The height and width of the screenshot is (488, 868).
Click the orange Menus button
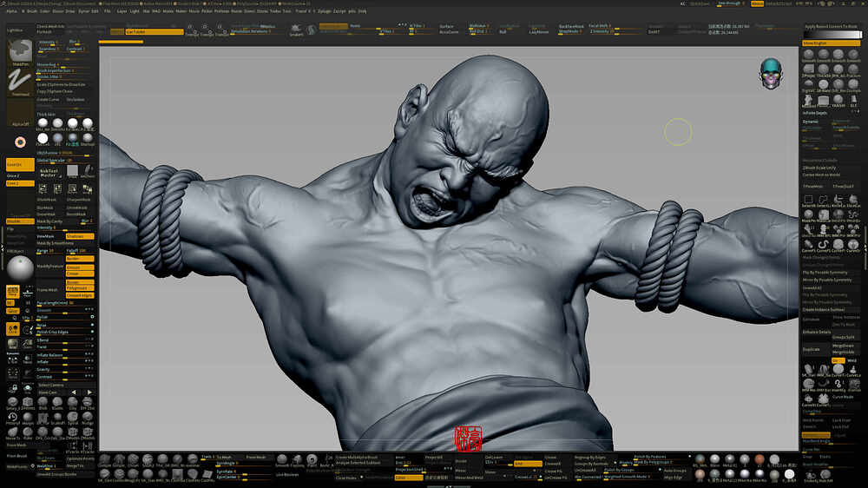click(757, 3)
